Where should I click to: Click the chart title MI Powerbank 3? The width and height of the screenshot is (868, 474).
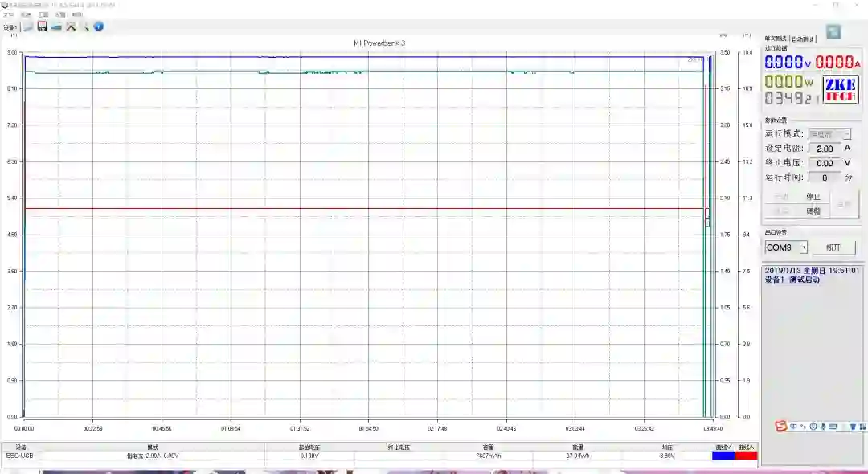click(x=379, y=43)
